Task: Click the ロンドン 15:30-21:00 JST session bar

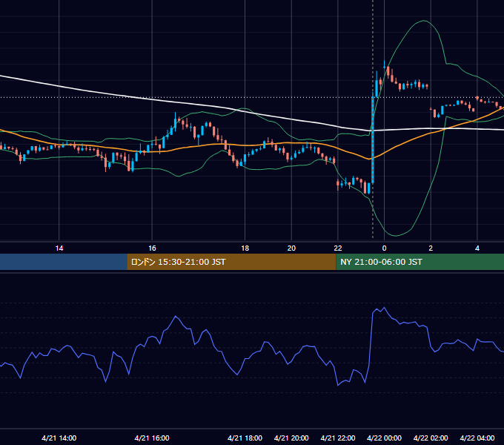Action: (x=231, y=262)
